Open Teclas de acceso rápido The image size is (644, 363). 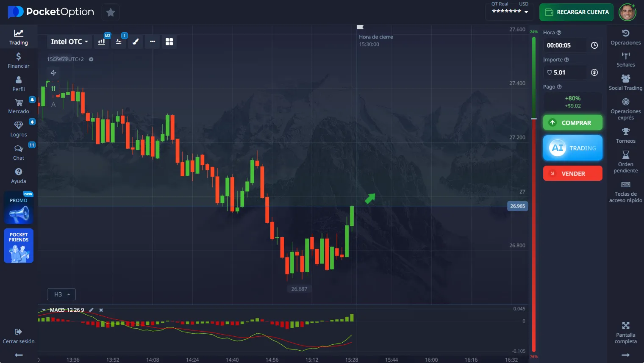626,191
